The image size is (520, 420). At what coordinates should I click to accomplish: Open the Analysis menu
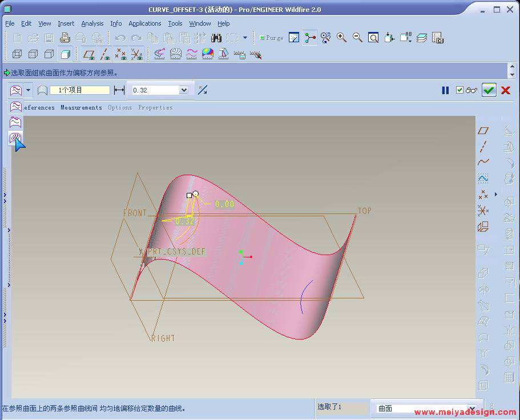point(92,23)
